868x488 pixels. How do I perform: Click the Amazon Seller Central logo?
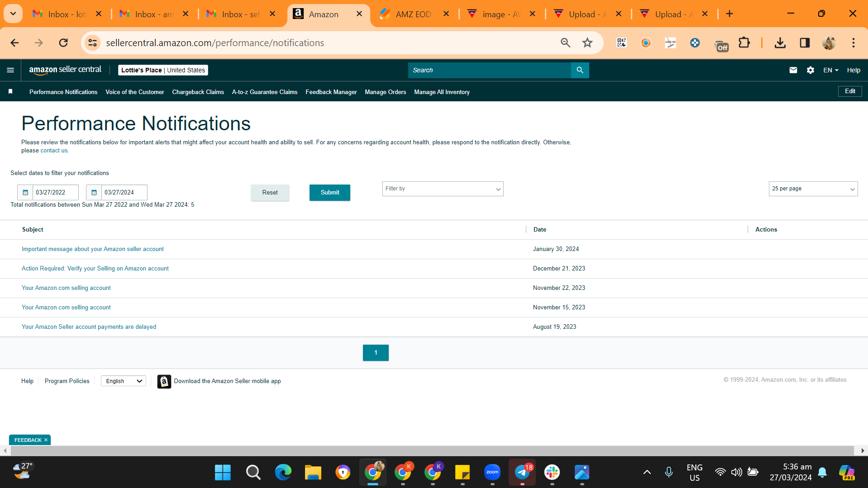click(65, 70)
